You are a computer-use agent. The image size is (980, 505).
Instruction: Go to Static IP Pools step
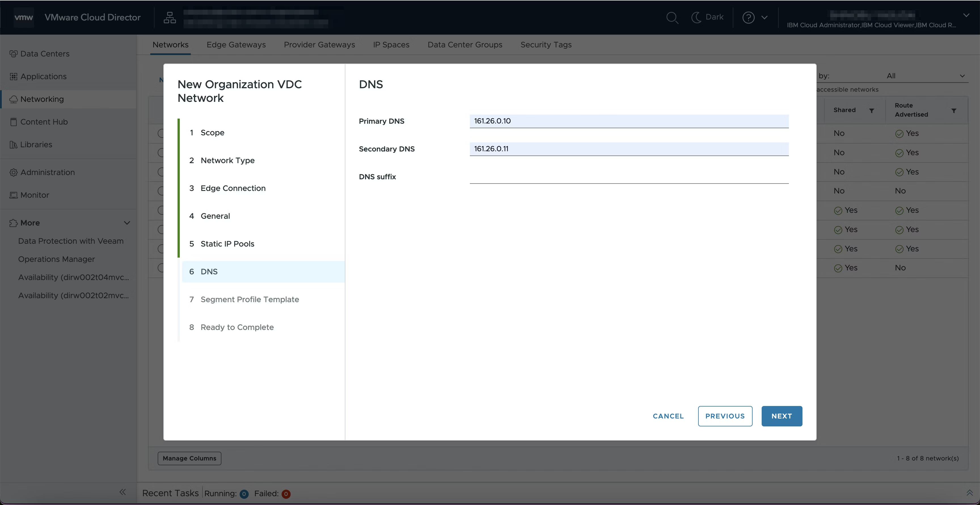pyautogui.click(x=227, y=244)
